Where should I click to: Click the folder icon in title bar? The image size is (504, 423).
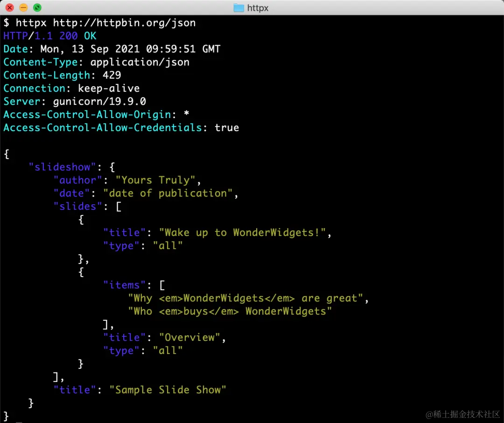238,8
